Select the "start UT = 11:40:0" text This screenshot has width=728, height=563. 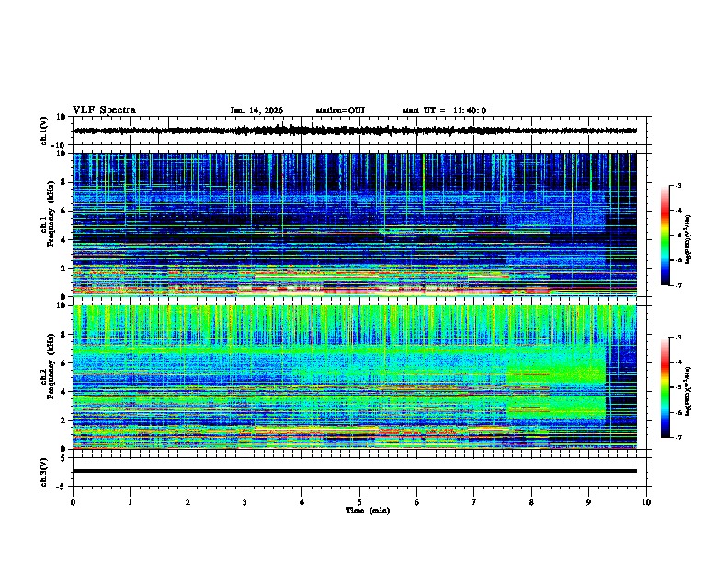click(x=444, y=110)
